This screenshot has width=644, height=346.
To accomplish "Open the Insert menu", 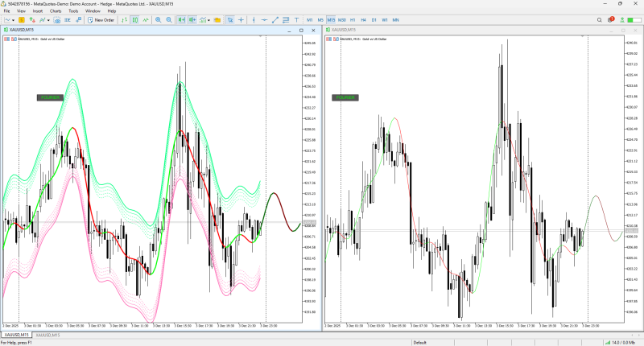I will [x=37, y=11].
